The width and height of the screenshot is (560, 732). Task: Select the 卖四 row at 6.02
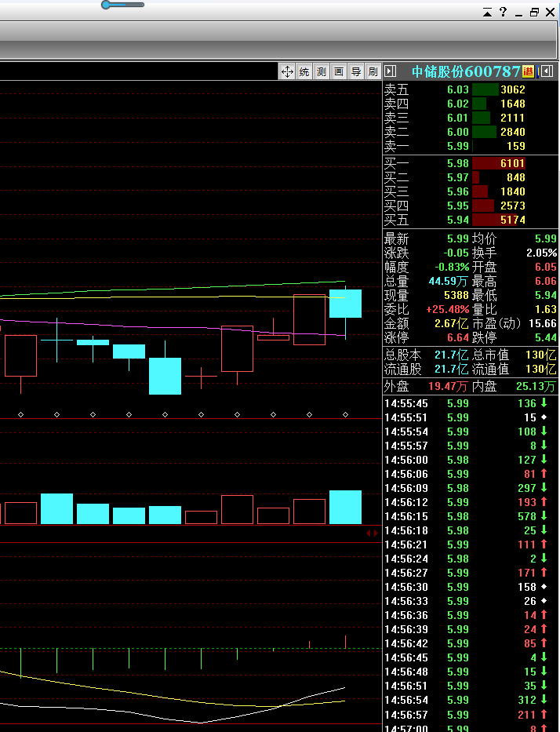point(471,104)
